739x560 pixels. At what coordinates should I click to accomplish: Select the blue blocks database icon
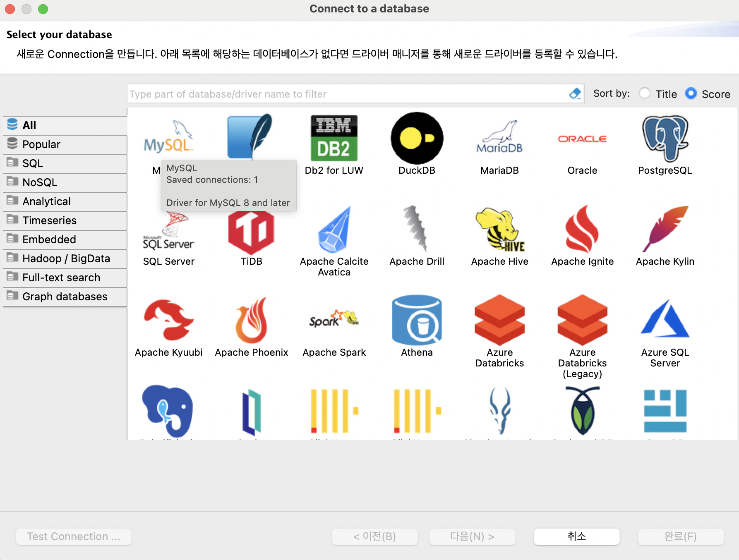click(x=665, y=410)
